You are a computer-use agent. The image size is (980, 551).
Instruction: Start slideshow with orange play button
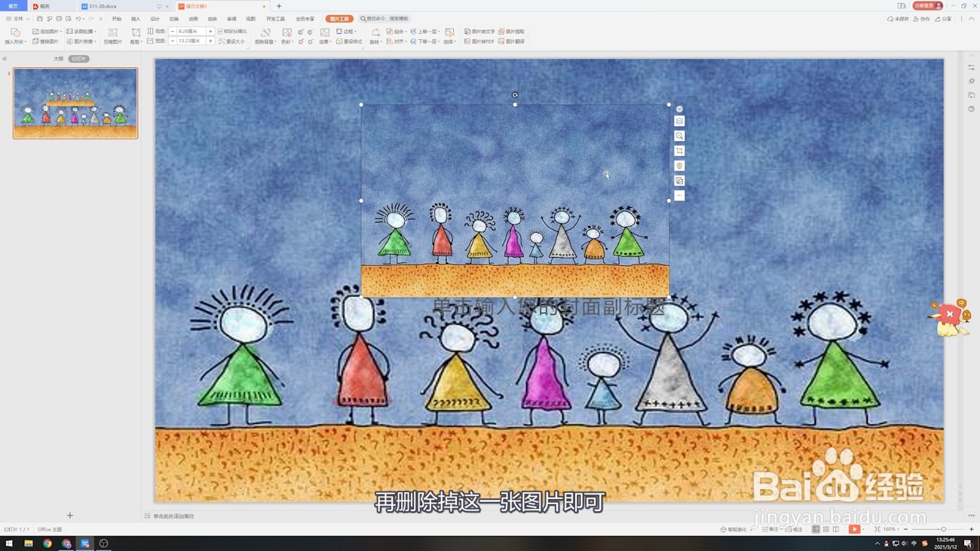coord(854,529)
